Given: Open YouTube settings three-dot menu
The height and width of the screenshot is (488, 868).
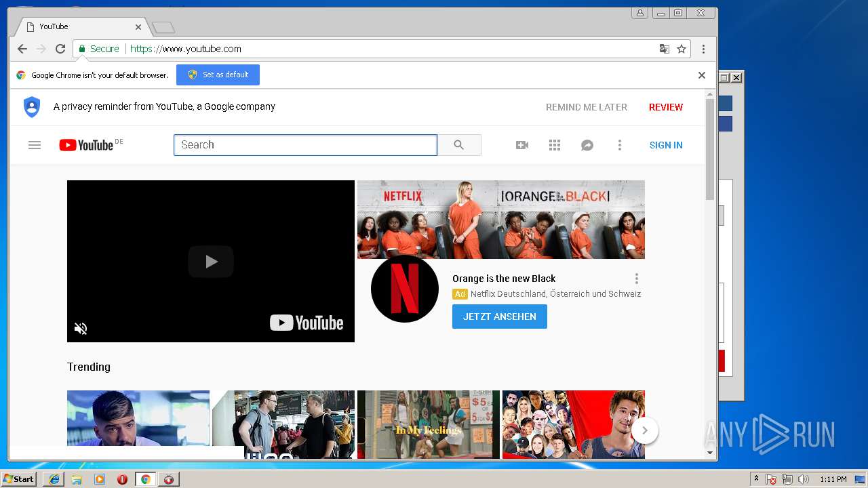Looking at the screenshot, I should (619, 145).
